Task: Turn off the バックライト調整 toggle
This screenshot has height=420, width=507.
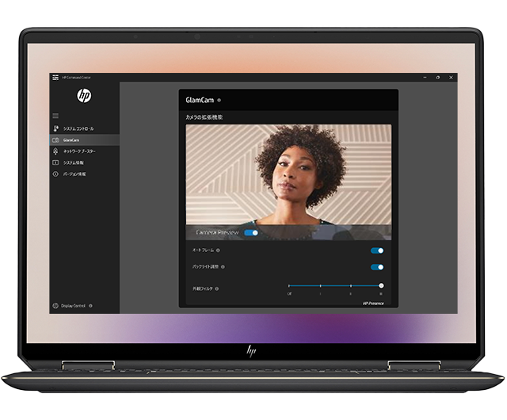Action: [377, 267]
